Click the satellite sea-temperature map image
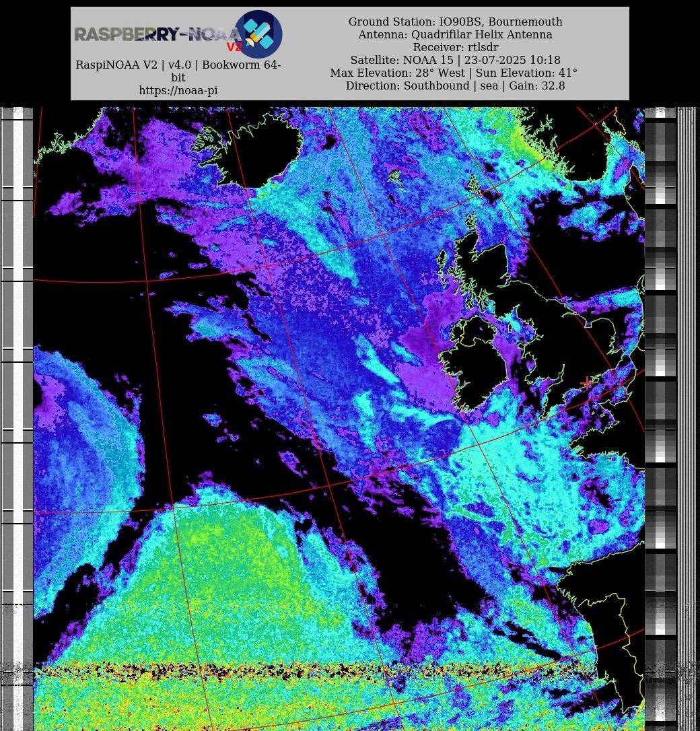The height and width of the screenshot is (731, 700). (x=339, y=419)
